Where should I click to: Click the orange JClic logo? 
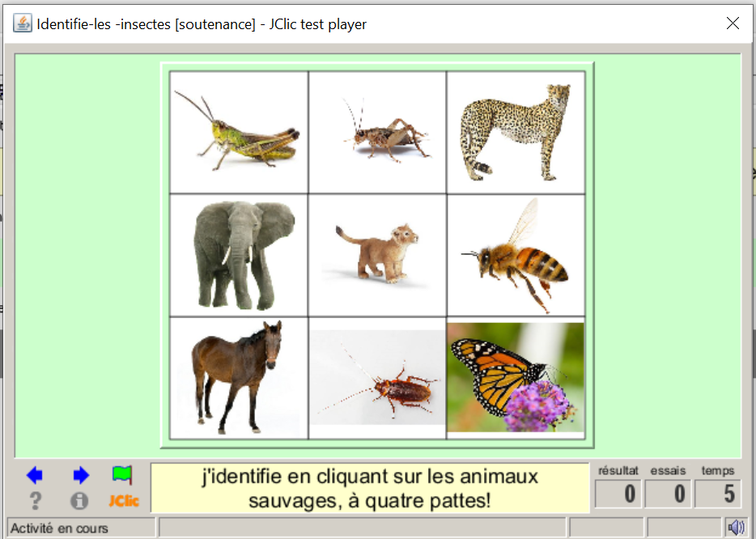click(x=124, y=501)
